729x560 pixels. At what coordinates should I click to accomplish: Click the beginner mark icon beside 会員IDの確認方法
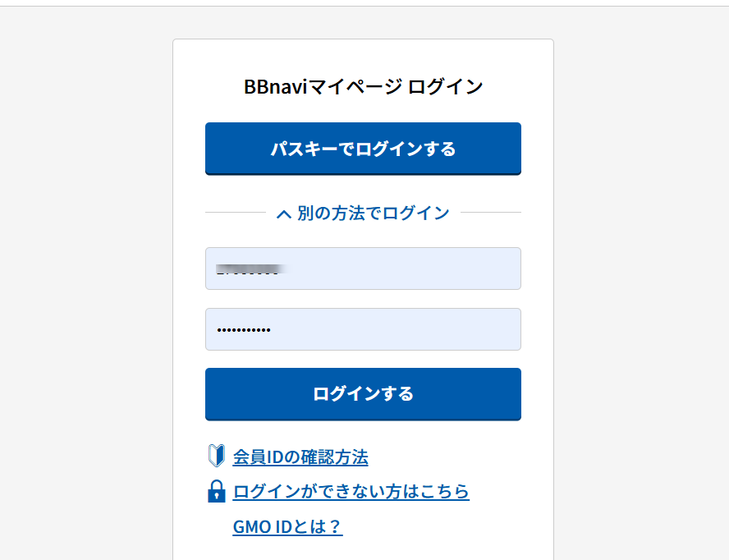217,456
